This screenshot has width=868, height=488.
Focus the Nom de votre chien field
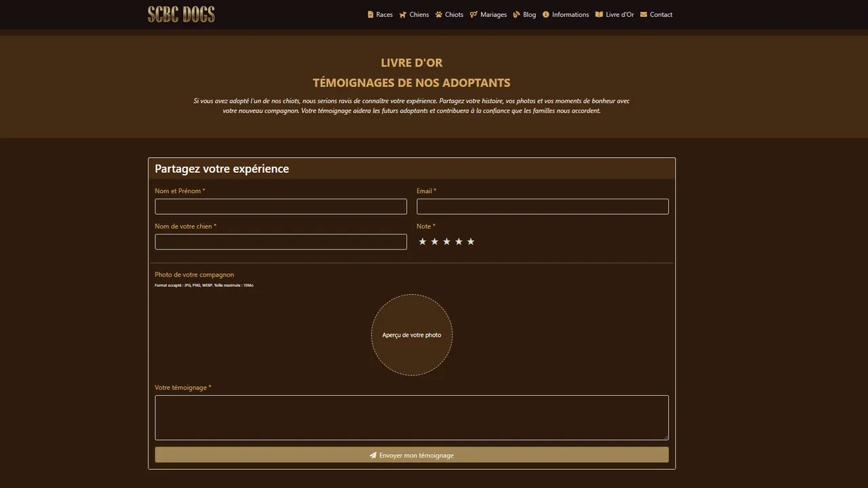[281, 242]
